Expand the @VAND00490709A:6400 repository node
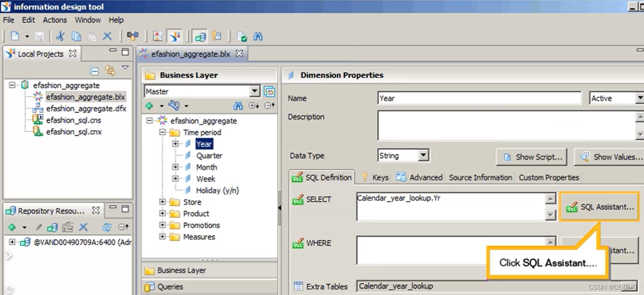Screen dimensions: 644x295 coord(12,242)
